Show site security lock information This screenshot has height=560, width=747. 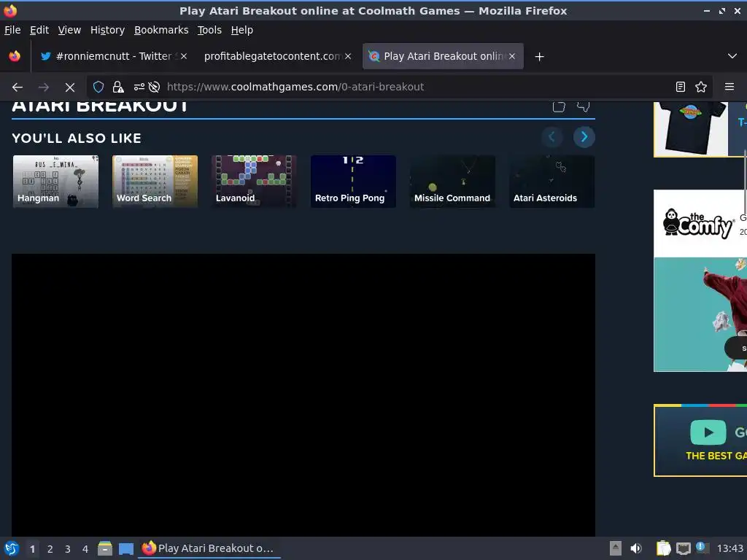coord(117,87)
